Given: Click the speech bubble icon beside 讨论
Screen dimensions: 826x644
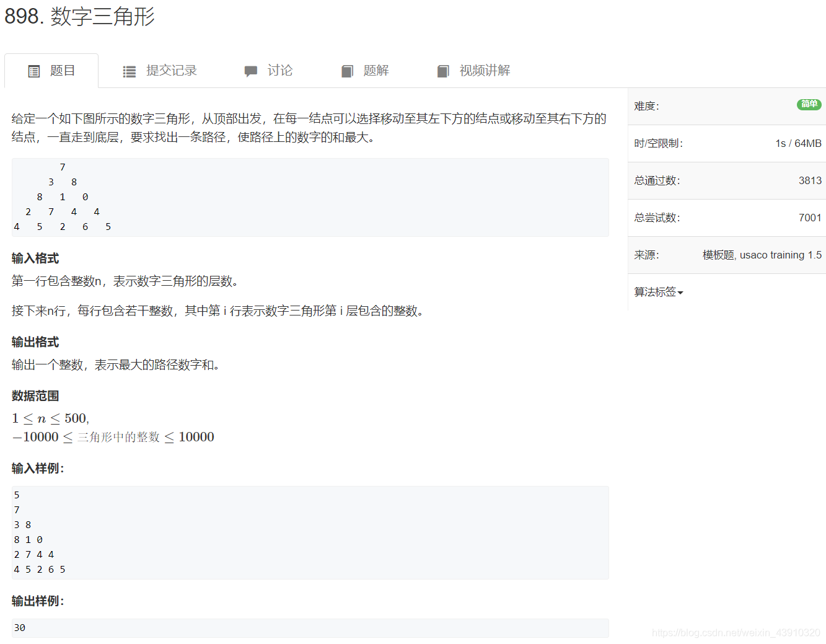Looking at the screenshot, I should point(251,71).
